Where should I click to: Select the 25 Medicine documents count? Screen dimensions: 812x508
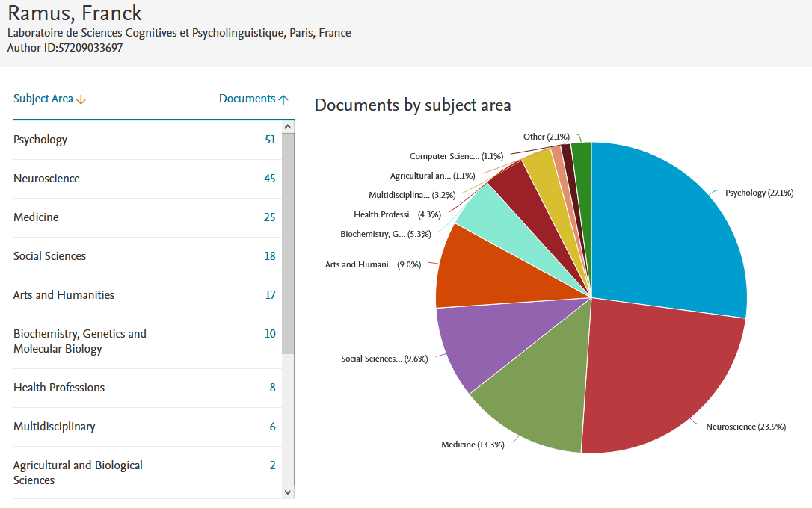(270, 217)
